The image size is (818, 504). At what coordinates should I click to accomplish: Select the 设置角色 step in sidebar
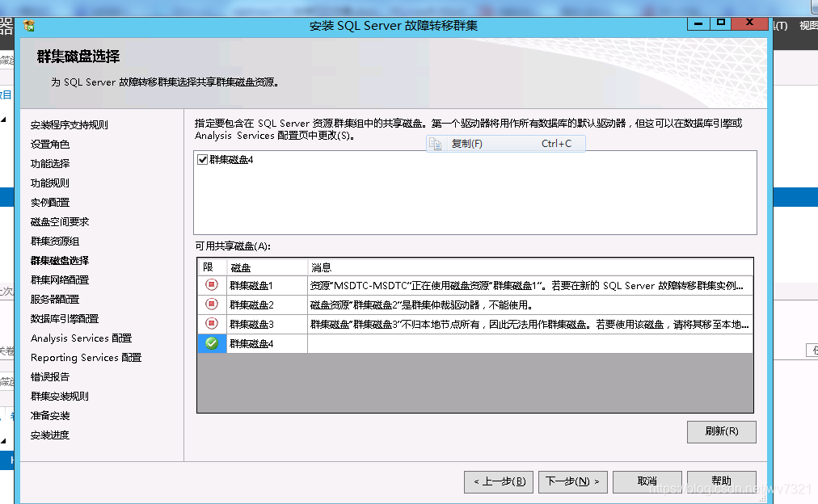[x=49, y=145]
